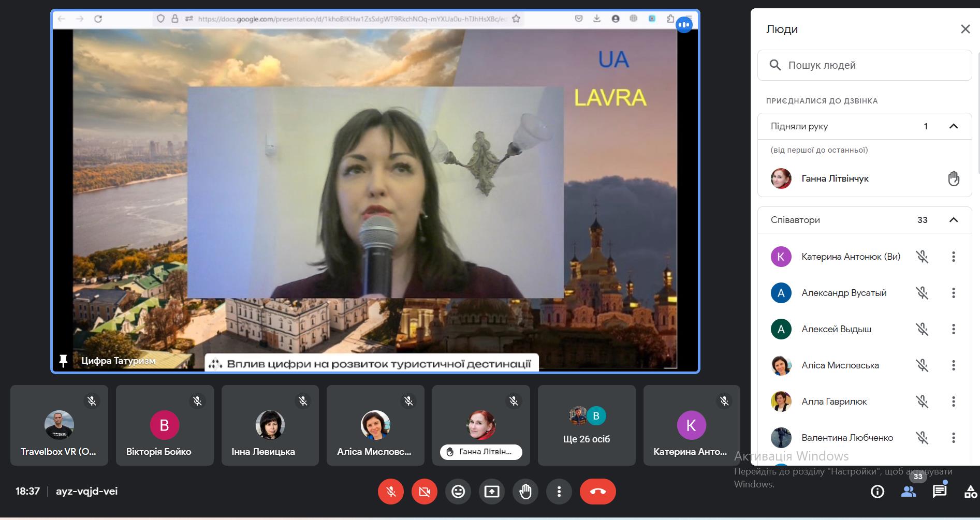Collapse the Підняли руку section
This screenshot has width=980, height=520.
(953, 126)
